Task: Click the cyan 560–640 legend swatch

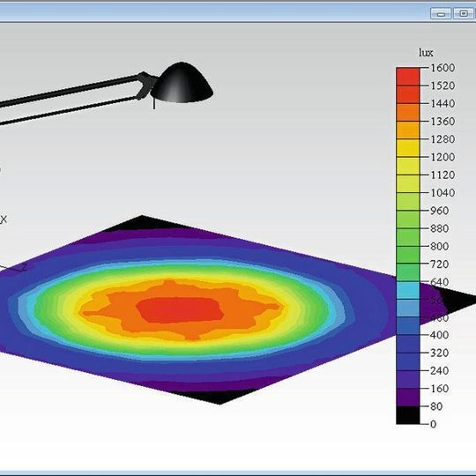Action: click(x=408, y=291)
